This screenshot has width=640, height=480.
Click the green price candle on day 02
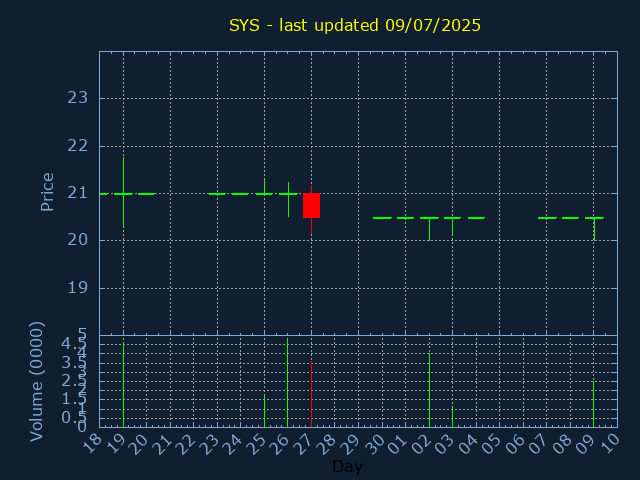pos(429,229)
